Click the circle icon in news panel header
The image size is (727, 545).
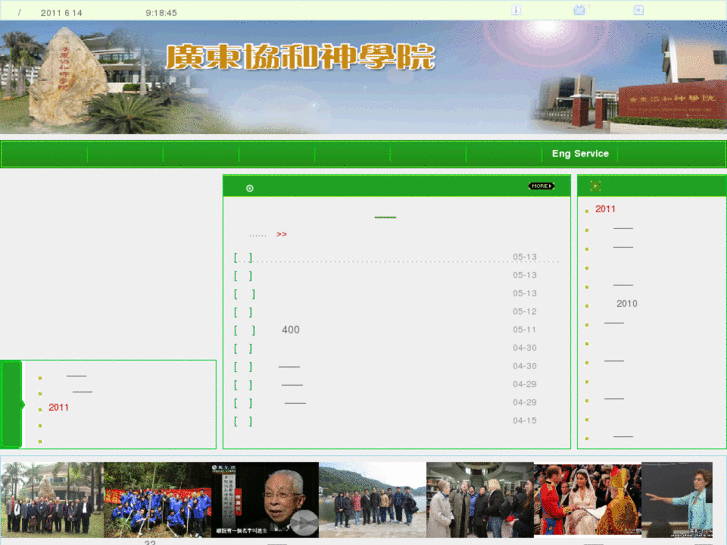click(249, 188)
